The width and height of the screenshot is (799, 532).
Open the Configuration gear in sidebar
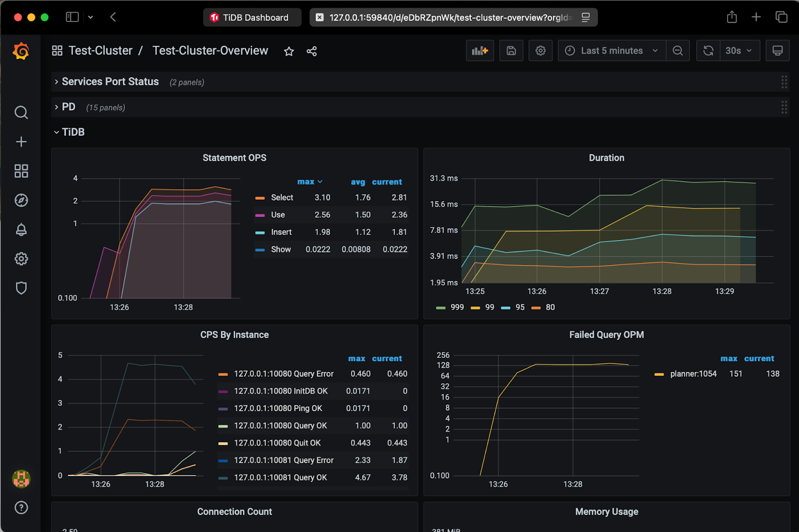point(21,259)
